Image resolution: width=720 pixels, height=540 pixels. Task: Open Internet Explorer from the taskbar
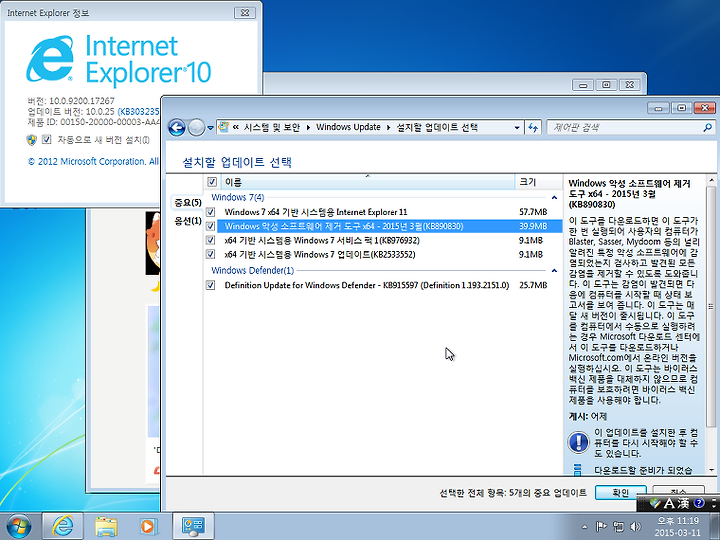click(x=62, y=526)
